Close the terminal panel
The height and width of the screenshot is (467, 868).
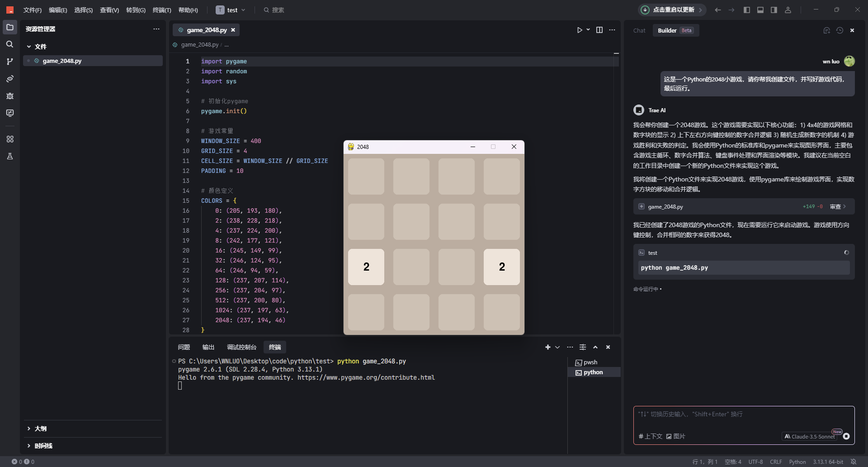tap(608, 347)
